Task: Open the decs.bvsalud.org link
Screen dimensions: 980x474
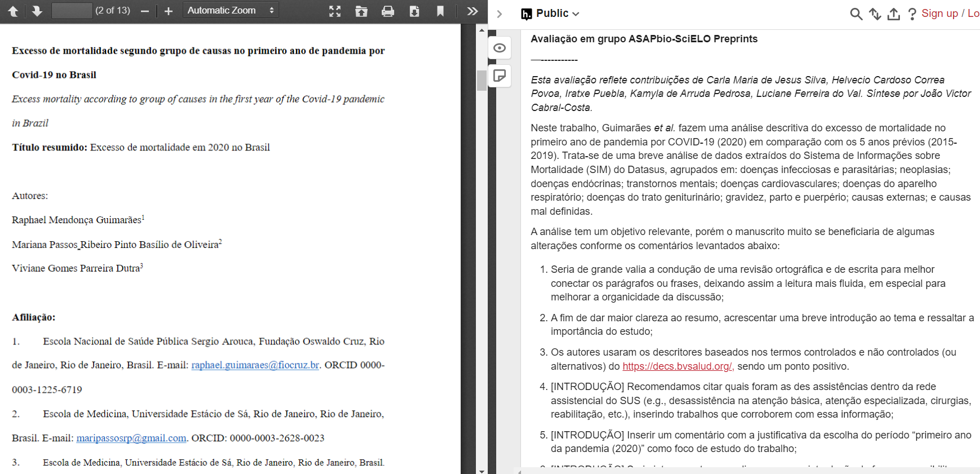Action: pyautogui.click(x=677, y=366)
